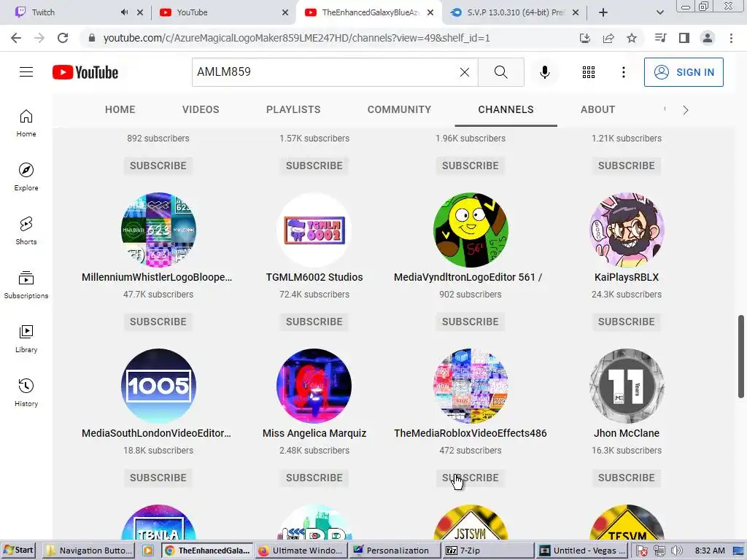747x560 pixels.
Task: Toggle Chrome side panel
Action: pyautogui.click(x=684, y=38)
